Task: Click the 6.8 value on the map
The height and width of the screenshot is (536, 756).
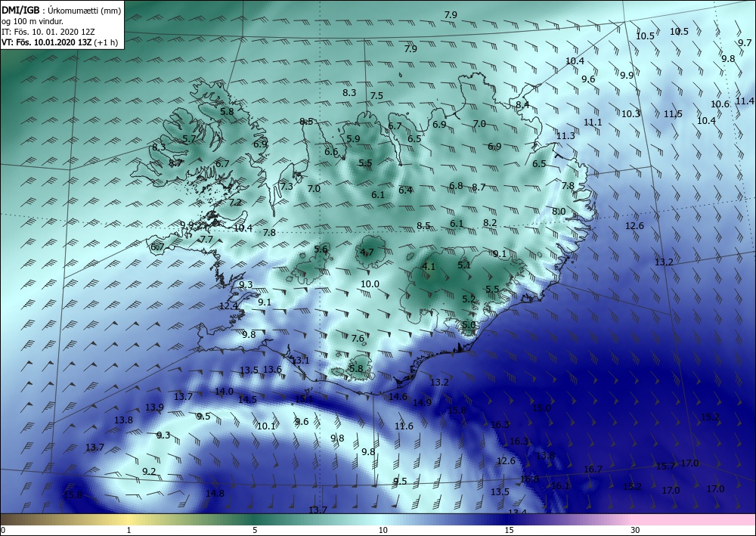Action: (x=456, y=186)
